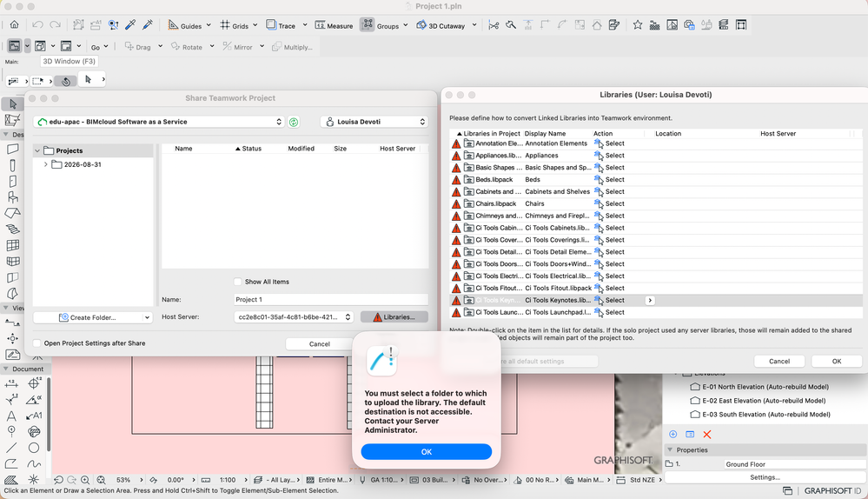This screenshot has width=868, height=499.
Task: Select the Chairs.libpack library row
Action: 656,203
